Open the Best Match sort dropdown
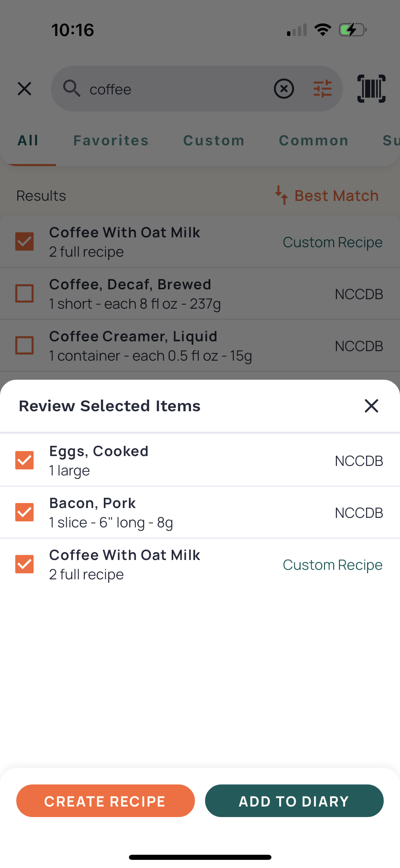The image size is (400, 868). 336,196
